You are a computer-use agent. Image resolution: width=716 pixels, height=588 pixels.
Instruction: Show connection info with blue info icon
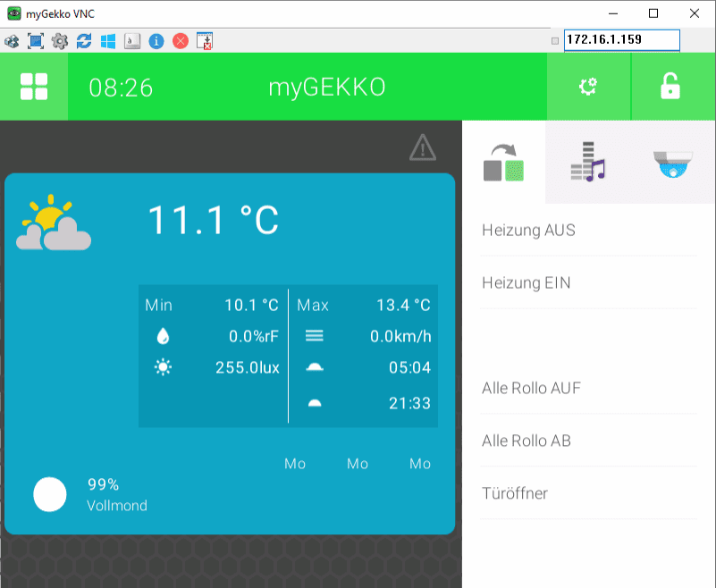[156, 41]
